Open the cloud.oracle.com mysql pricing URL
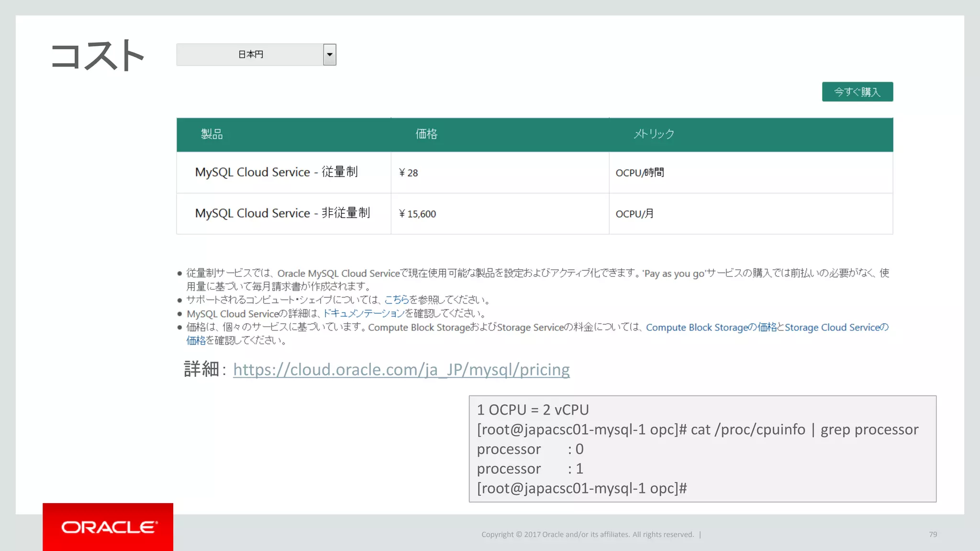Image resolution: width=980 pixels, height=551 pixels. point(401,369)
